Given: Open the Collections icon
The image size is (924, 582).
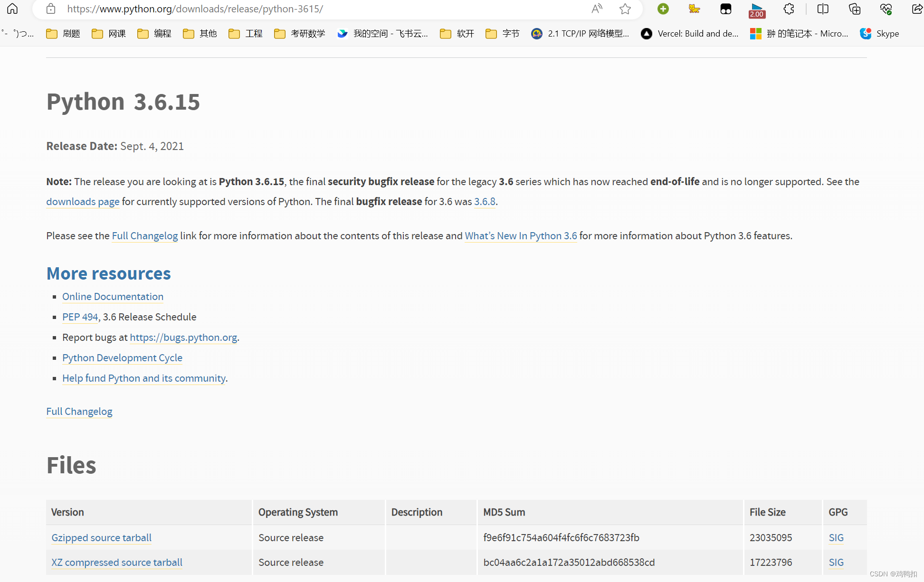Looking at the screenshot, I should (854, 9).
